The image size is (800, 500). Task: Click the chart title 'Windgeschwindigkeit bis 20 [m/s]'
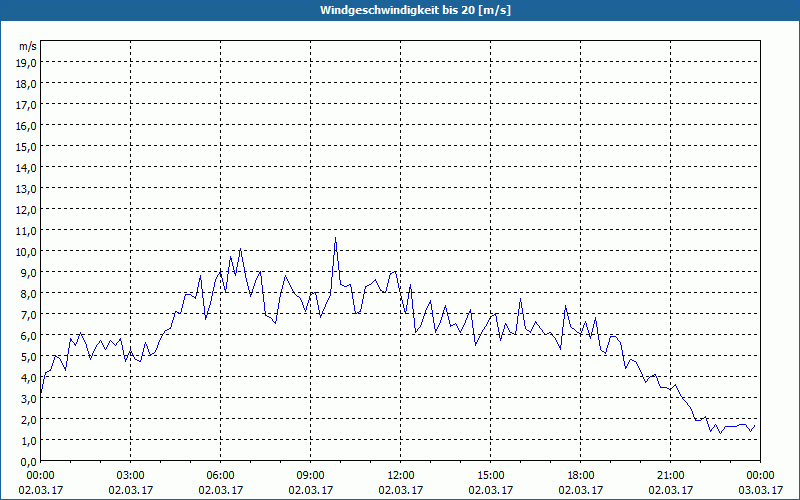tap(415, 10)
